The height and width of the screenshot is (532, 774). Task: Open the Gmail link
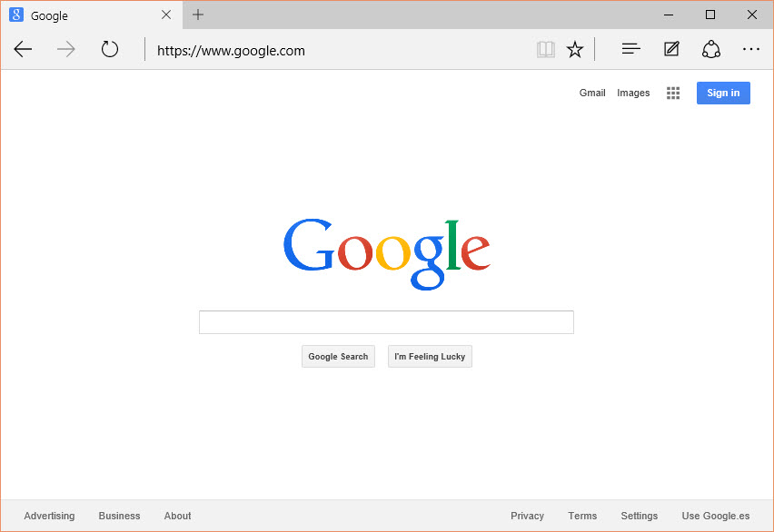tap(591, 93)
